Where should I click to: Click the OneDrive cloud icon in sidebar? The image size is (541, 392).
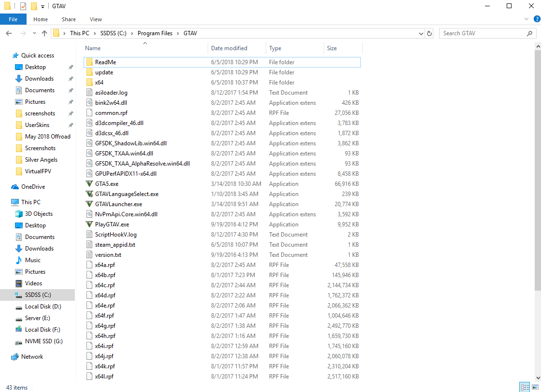tap(15, 187)
